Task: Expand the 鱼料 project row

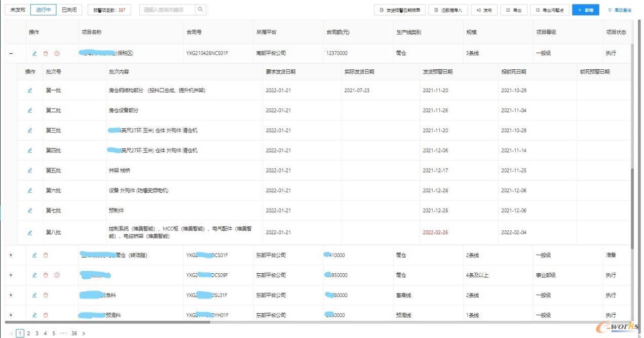Action: pos(11,295)
